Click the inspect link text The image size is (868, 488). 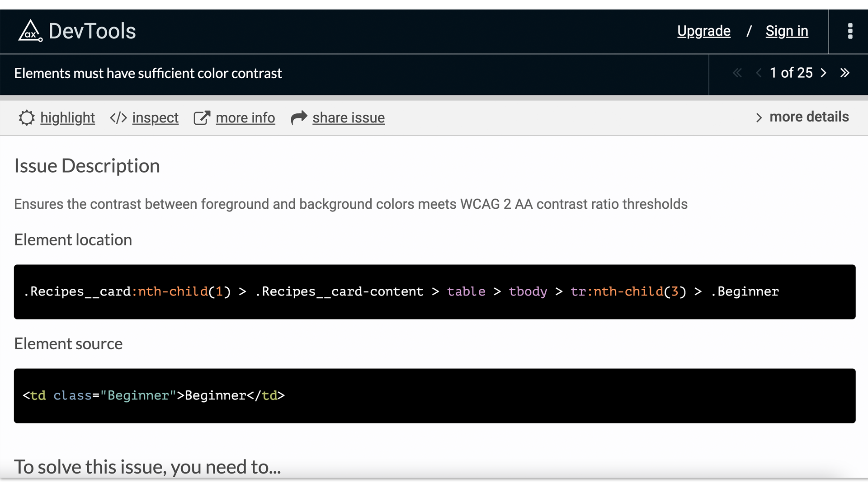(155, 118)
